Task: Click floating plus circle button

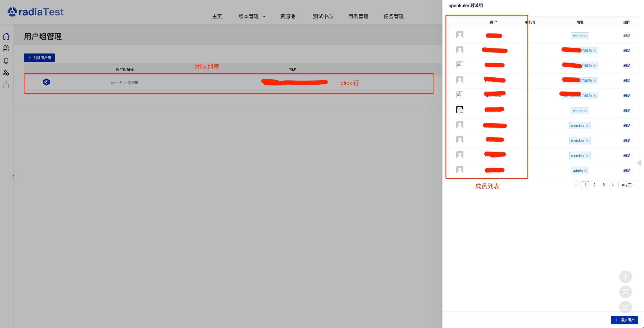Action: [625, 277]
